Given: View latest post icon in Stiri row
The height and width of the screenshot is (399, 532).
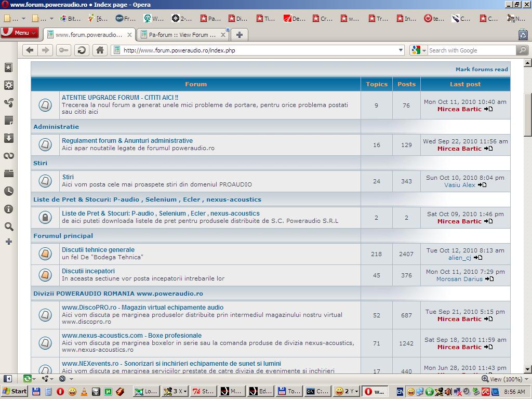Looking at the screenshot, I should [482, 185].
